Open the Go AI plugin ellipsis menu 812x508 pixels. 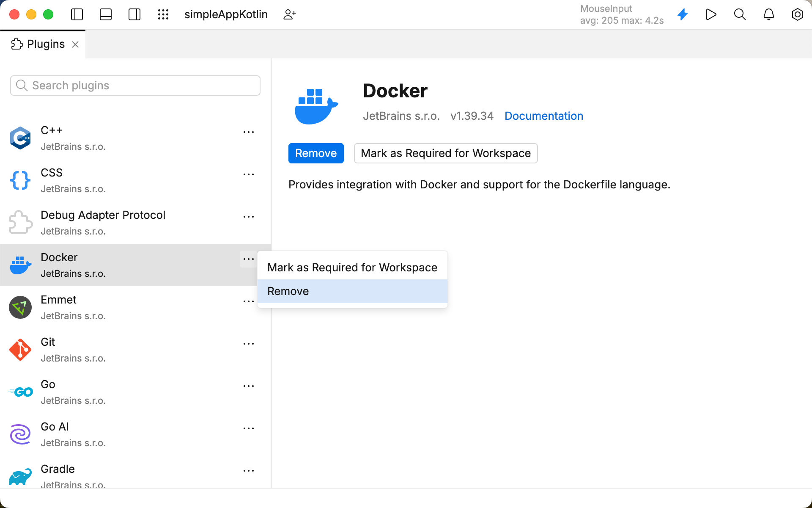[249, 428]
